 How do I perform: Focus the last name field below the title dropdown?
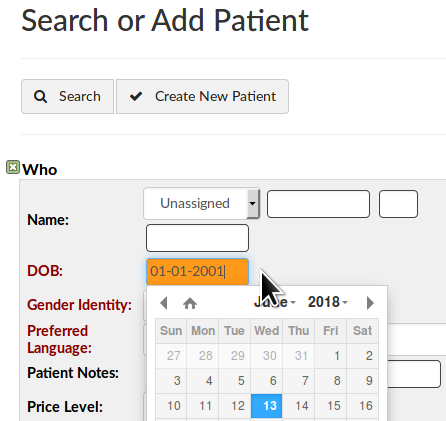point(197,238)
